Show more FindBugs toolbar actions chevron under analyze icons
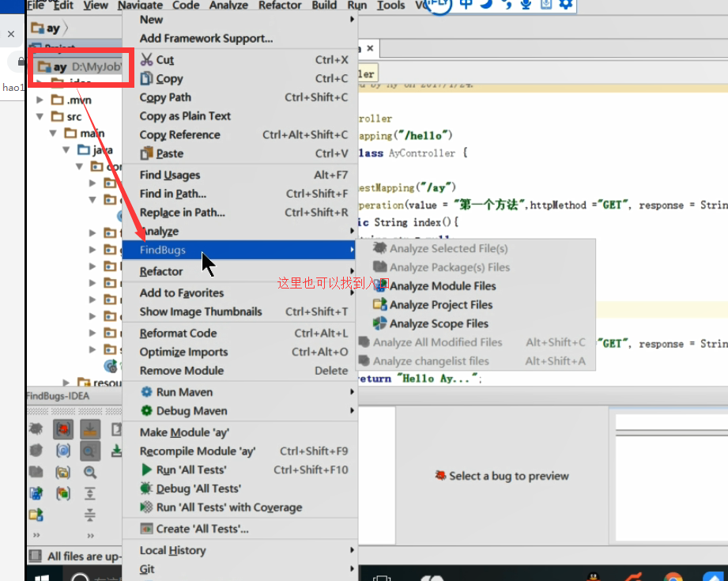The height and width of the screenshot is (581, 728). pyautogui.click(x=36, y=535)
